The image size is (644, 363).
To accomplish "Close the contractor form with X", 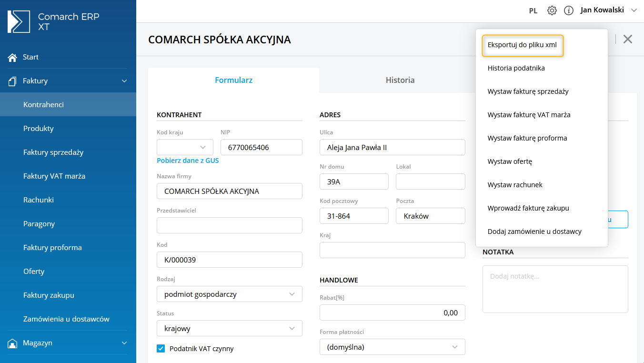I will tap(628, 39).
